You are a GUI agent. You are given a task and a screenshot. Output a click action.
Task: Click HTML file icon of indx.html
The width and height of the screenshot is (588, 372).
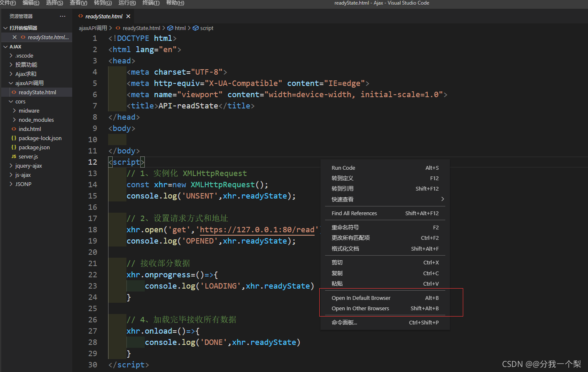click(14, 129)
